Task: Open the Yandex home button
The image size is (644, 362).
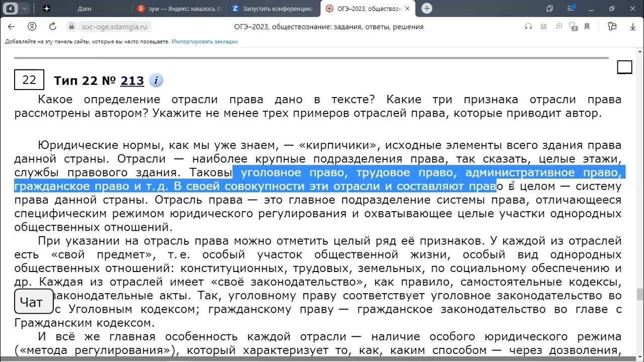Action: 32,27
